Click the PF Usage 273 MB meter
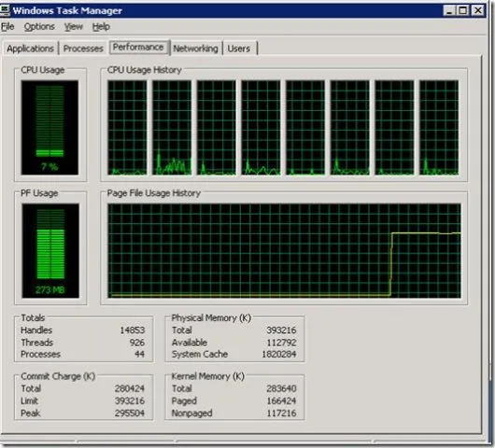The width and height of the screenshot is (495, 448). [x=50, y=251]
